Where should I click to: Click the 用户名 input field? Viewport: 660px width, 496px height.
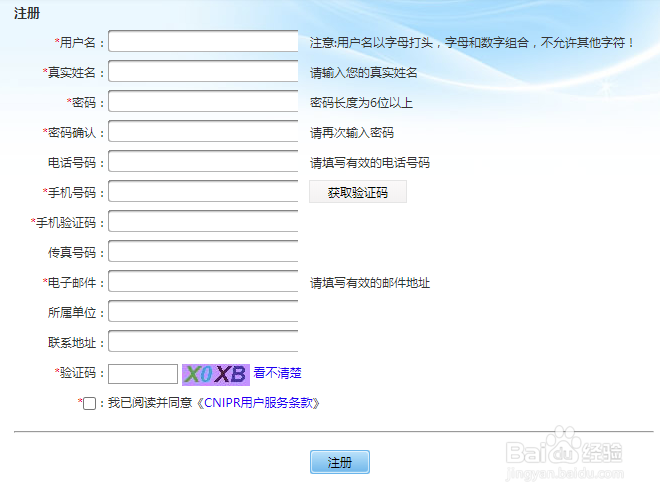click(203, 41)
